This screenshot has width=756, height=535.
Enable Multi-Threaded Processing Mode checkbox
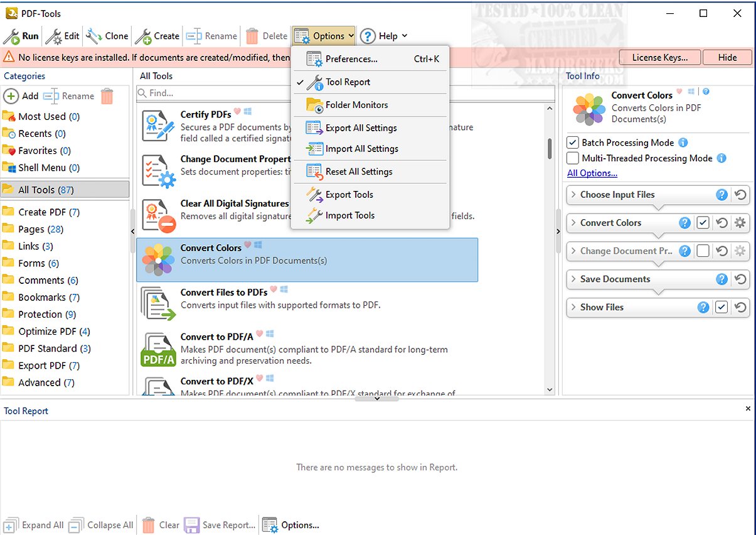click(572, 158)
